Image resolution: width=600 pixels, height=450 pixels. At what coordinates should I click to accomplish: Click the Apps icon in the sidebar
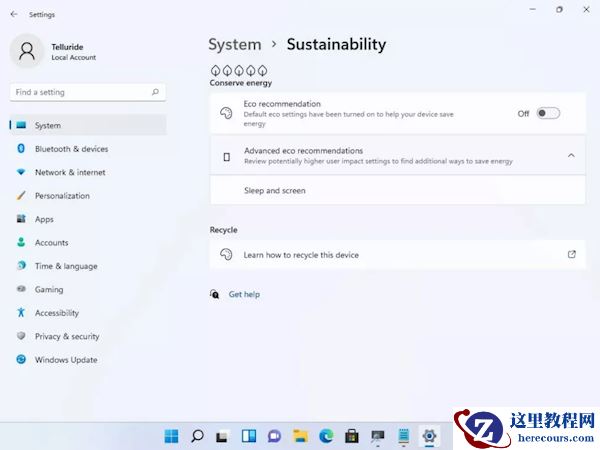tap(21, 219)
